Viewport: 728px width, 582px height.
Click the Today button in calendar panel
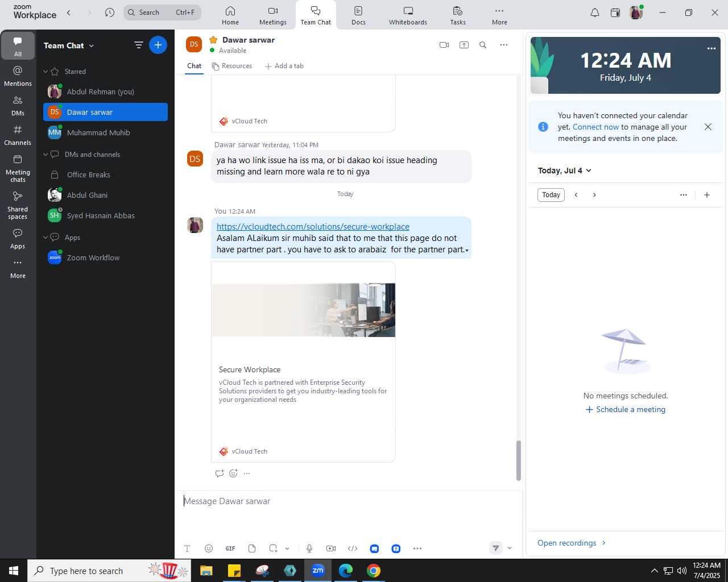pyautogui.click(x=551, y=195)
